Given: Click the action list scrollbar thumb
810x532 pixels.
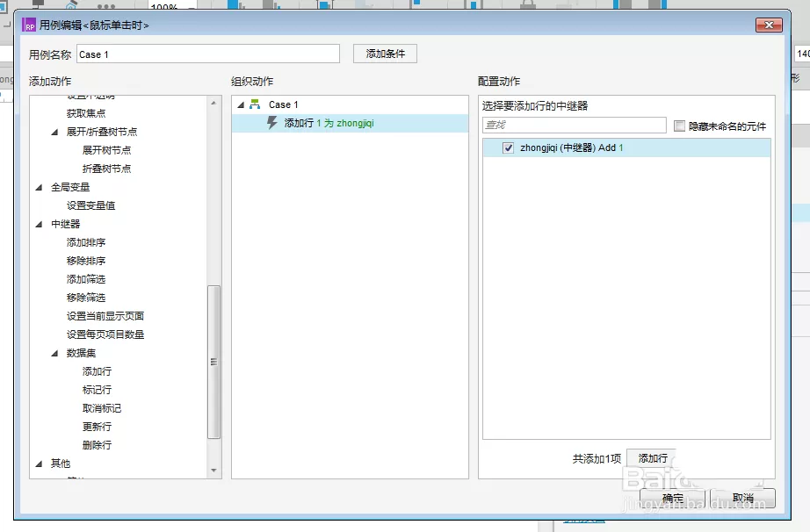Looking at the screenshot, I should point(213,362).
